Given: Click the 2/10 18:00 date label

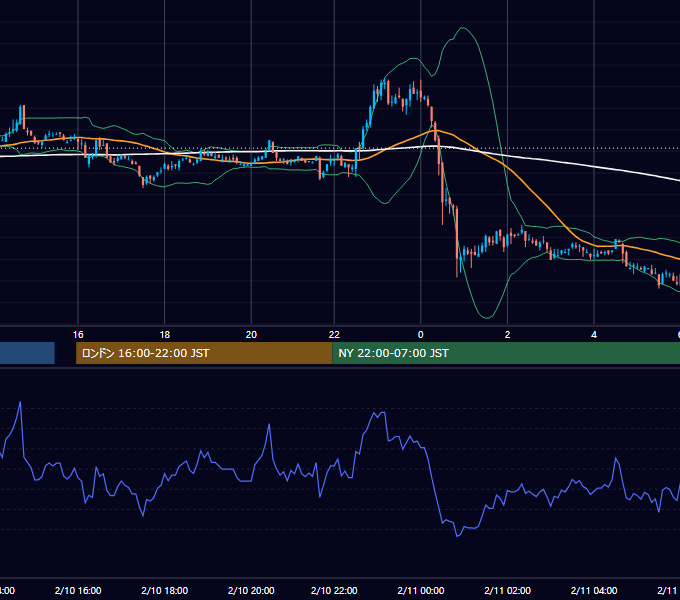Looking at the screenshot, I should pos(165,590).
